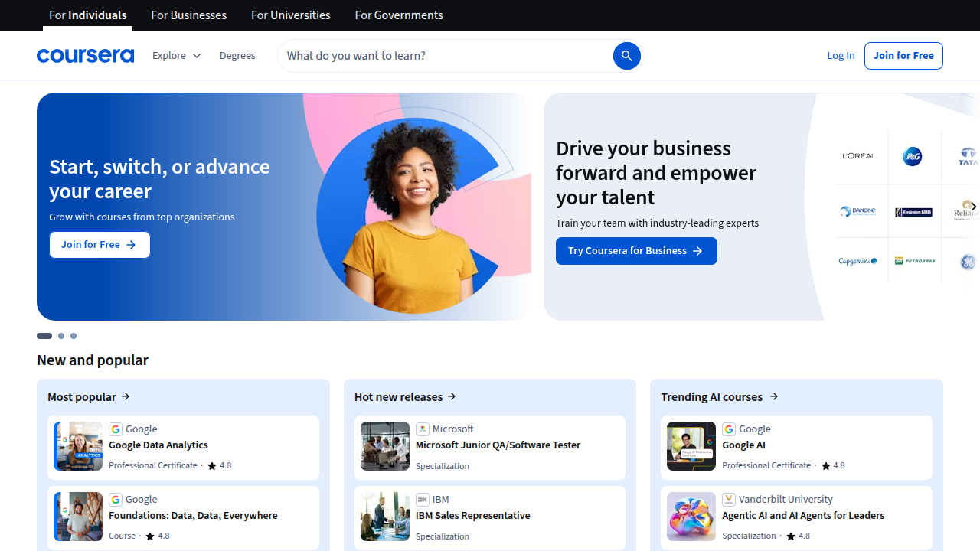Click the L'Oréal company logo
Image resolution: width=980 pixels, height=551 pixels.
tap(859, 156)
